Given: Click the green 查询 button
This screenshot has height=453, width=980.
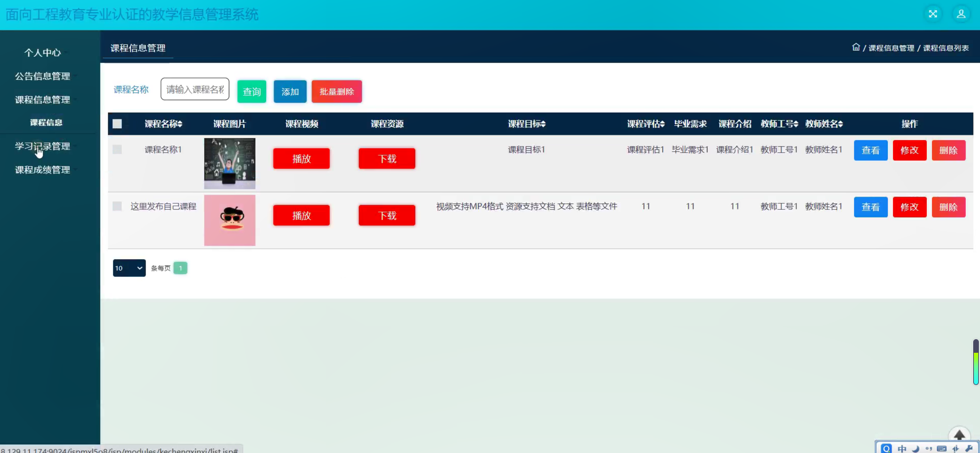Looking at the screenshot, I should click(252, 92).
